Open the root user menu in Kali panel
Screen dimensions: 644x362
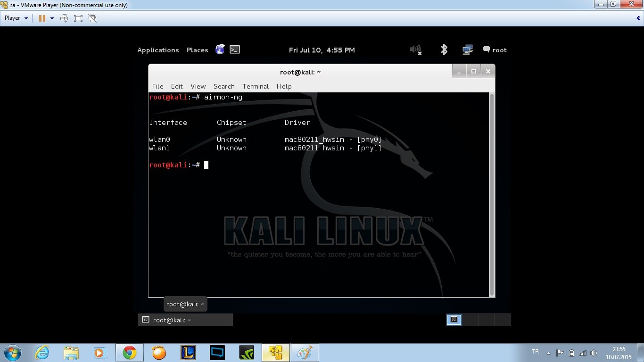point(495,50)
